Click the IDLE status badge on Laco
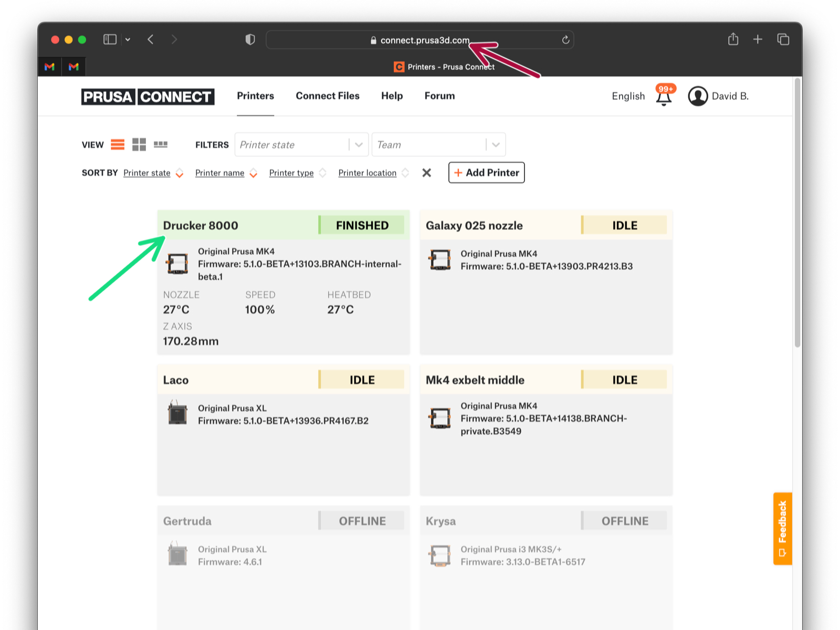The image size is (840, 630). [x=362, y=380]
